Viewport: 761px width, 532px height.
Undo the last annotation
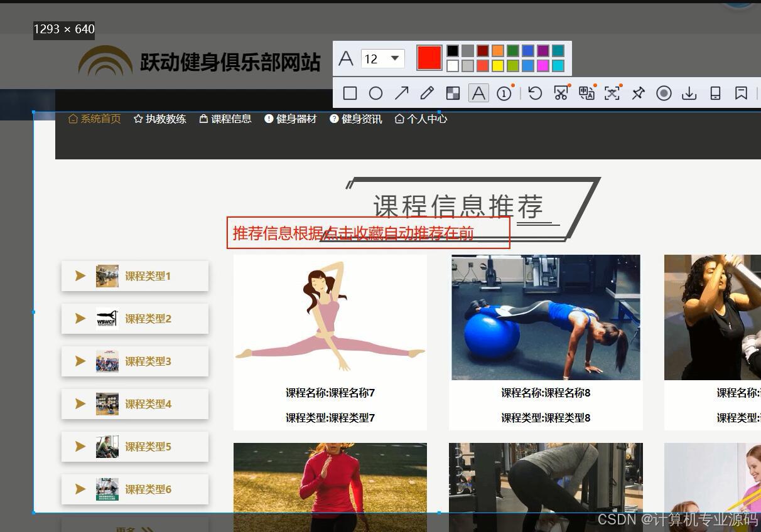click(535, 93)
